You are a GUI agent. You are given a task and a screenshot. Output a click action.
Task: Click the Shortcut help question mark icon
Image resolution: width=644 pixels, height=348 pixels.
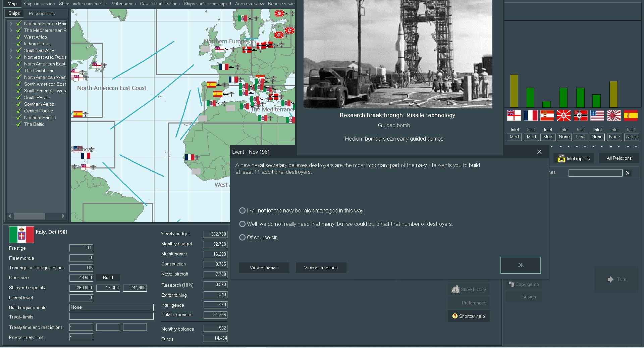[x=455, y=316]
